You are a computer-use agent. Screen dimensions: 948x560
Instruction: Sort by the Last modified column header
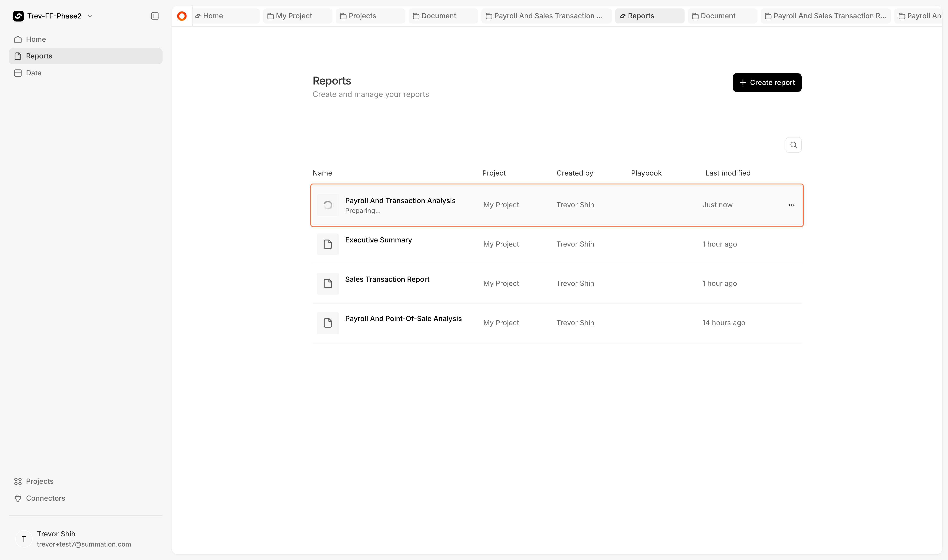pos(728,173)
